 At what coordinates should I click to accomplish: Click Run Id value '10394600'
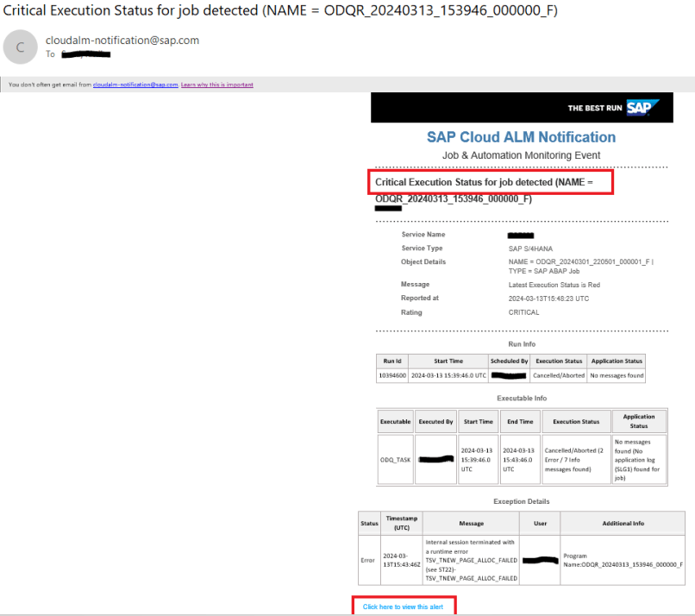click(x=392, y=375)
